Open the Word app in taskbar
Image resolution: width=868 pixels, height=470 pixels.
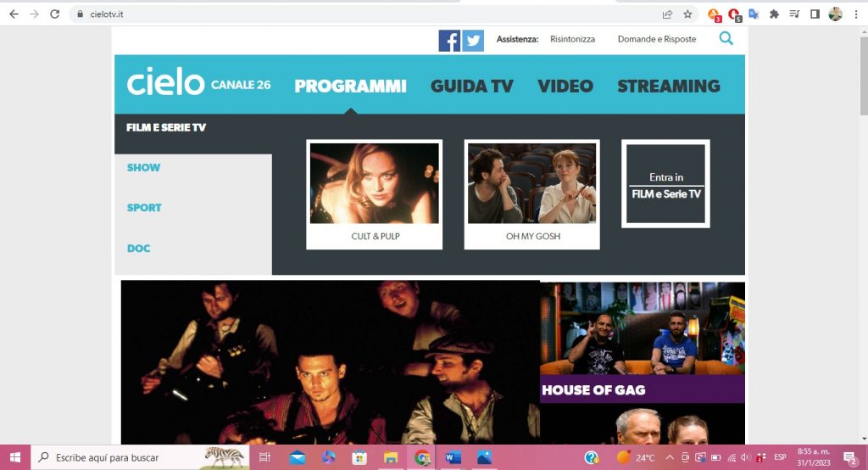pos(451,457)
